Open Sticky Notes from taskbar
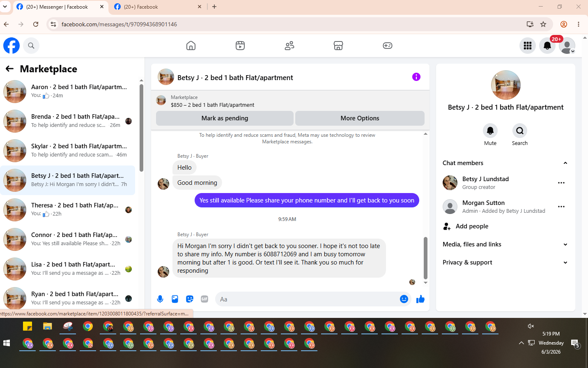 (28, 327)
